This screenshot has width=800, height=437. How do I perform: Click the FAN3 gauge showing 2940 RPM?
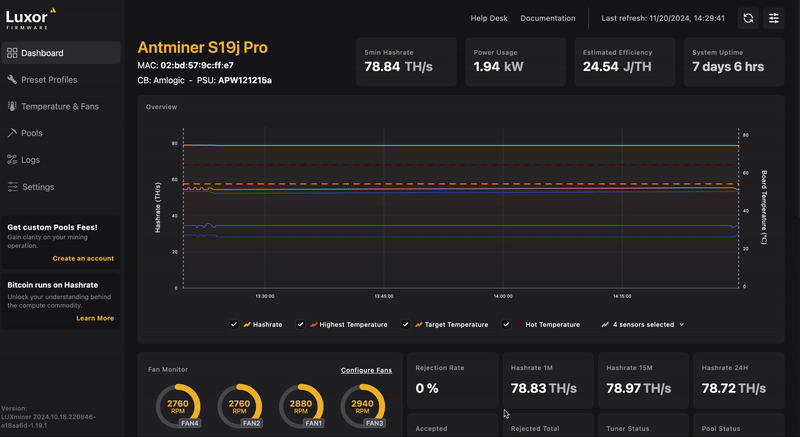[362, 406]
